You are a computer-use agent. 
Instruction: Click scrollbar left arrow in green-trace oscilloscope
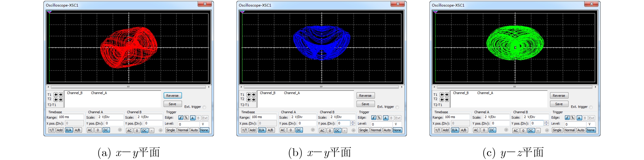[434, 87]
